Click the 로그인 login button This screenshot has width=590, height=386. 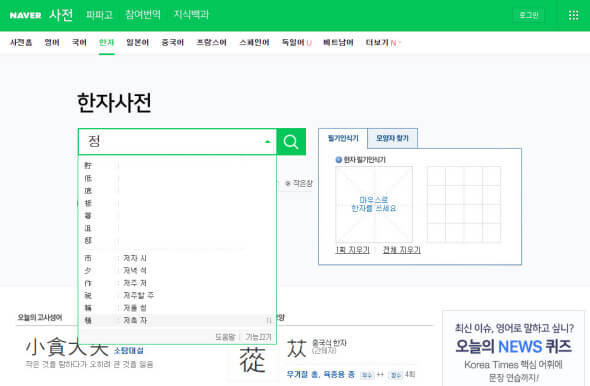[x=529, y=15]
